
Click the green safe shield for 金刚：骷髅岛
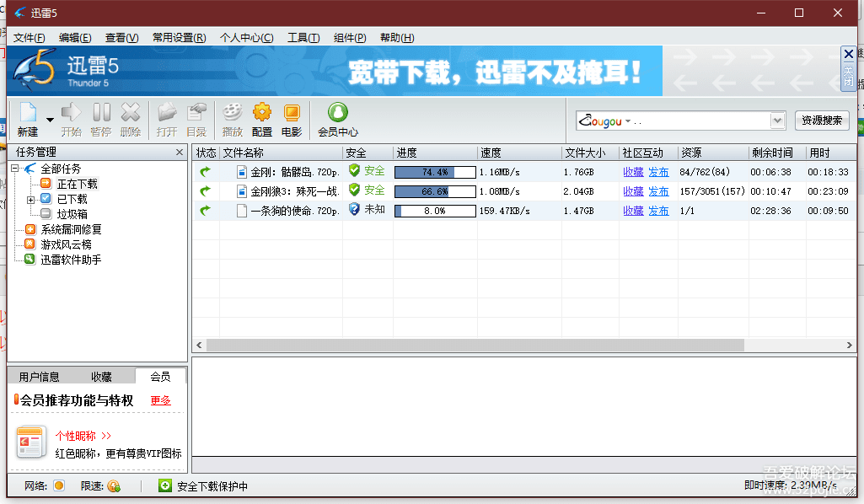point(354,171)
